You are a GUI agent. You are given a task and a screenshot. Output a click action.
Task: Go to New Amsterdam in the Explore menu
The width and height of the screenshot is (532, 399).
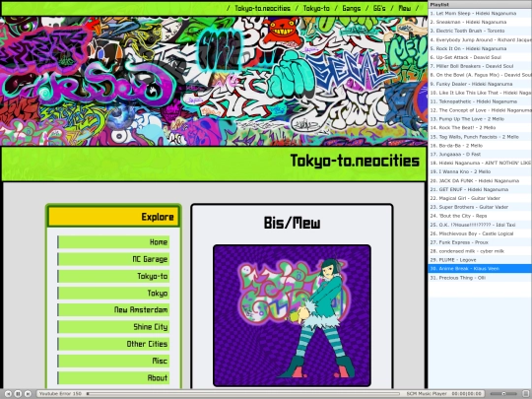point(113,309)
